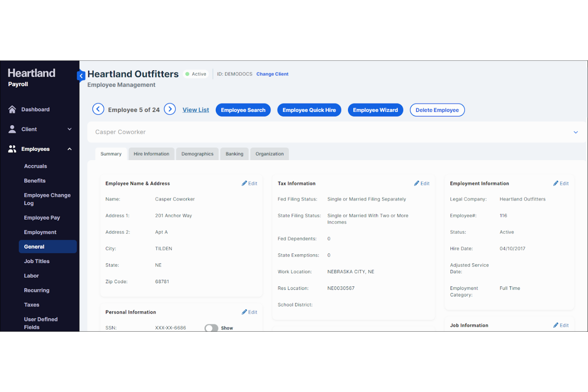The image size is (588, 392).
Task: Collapse the sidebar with the blue arrow
Action: [81, 75]
